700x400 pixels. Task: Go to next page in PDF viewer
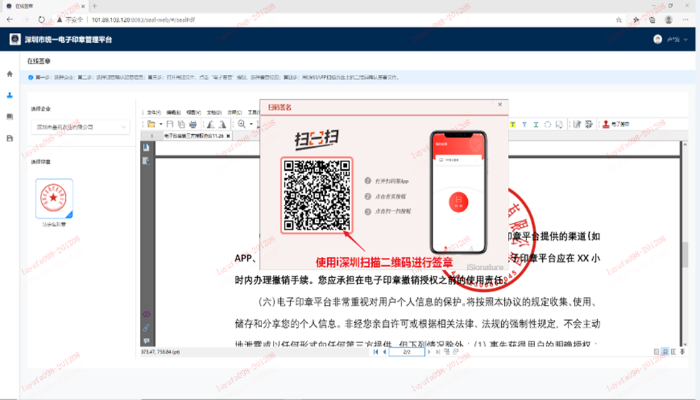pos(429,352)
